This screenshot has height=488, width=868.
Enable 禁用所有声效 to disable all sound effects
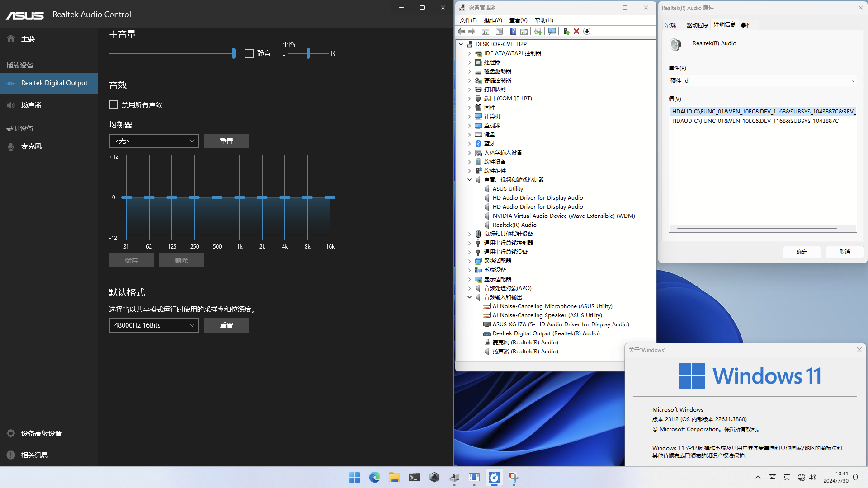point(113,104)
